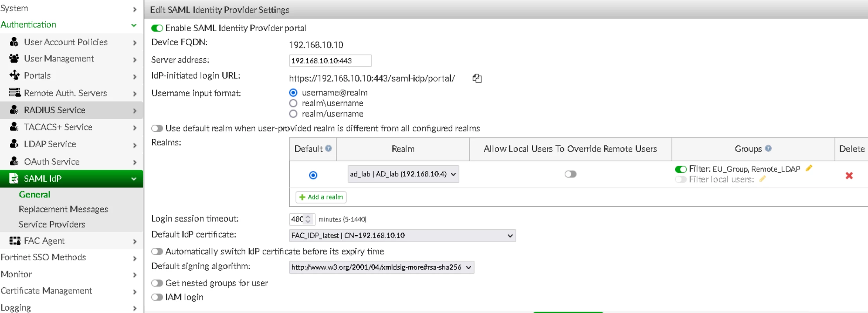Collapse the Authentication menu section

[72, 25]
